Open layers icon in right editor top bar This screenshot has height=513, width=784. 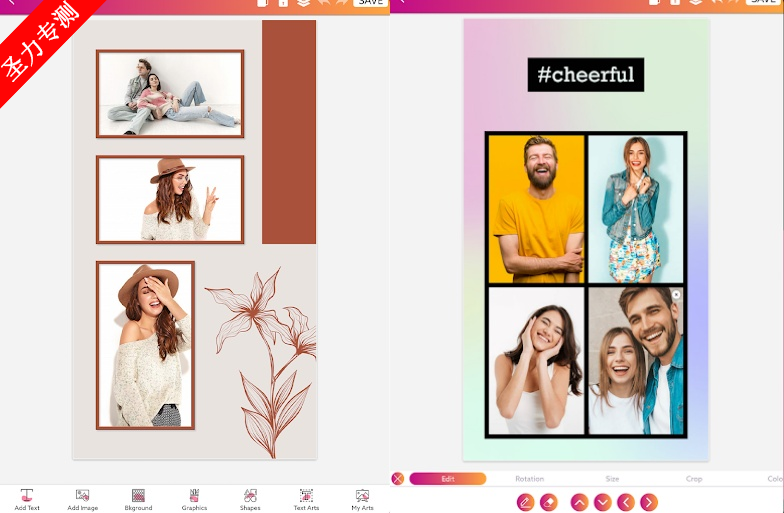[696, 2]
